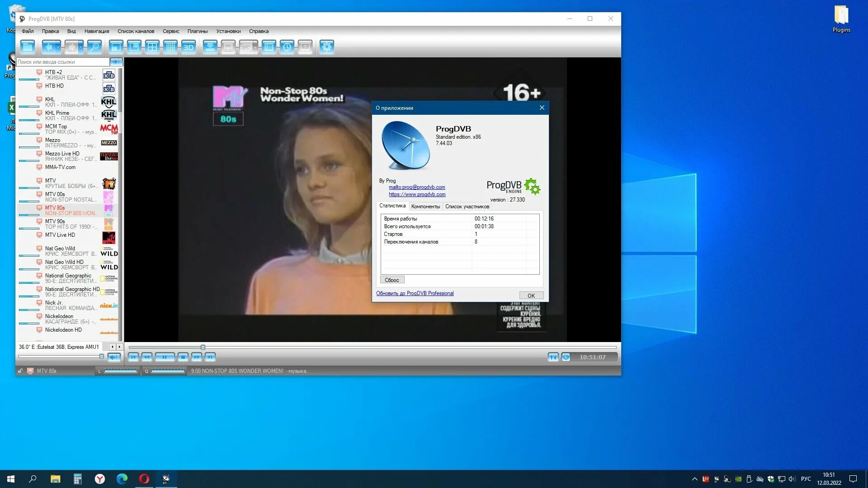Open the settings gear toolbar icon
Image resolution: width=868 pixels, height=488 pixels.
pyautogui.click(x=326, y=47)
